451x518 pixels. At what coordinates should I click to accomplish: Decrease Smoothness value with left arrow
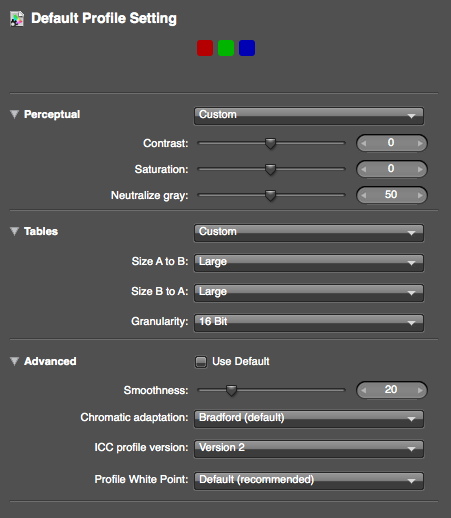pos(364,390)
